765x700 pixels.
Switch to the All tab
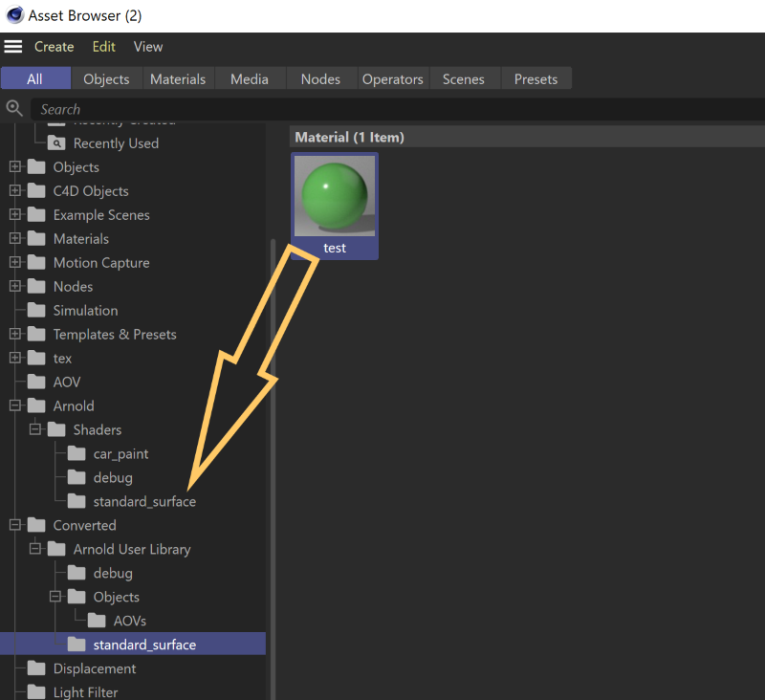pyautogui.click(x=35, y=78)
